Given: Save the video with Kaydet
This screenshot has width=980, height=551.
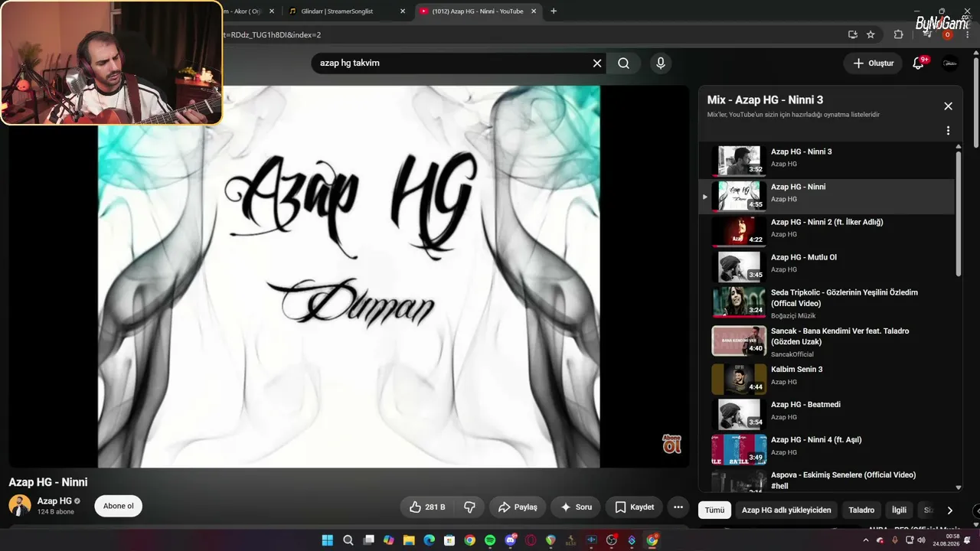Looking at the screenshot, I should point(634,507).
